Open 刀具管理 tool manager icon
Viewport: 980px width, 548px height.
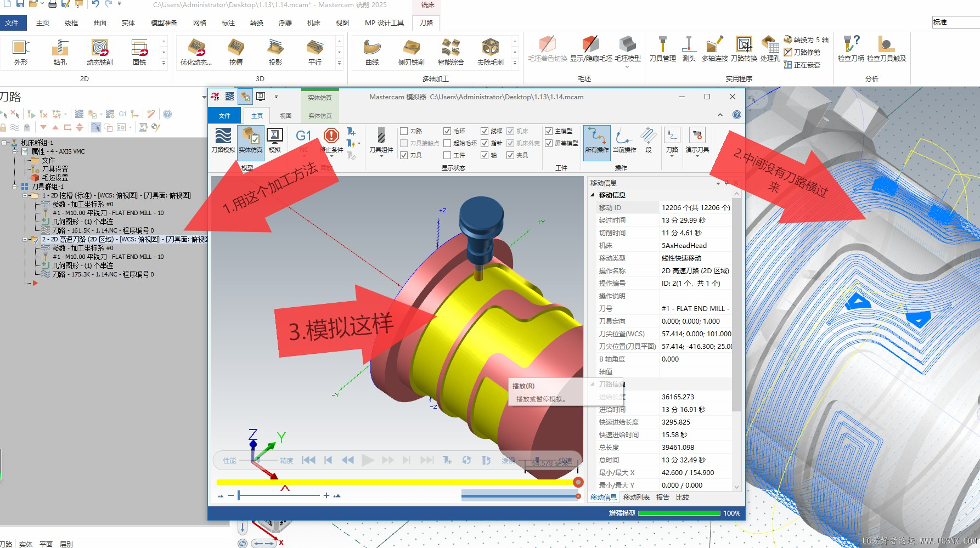click(663, 49)
